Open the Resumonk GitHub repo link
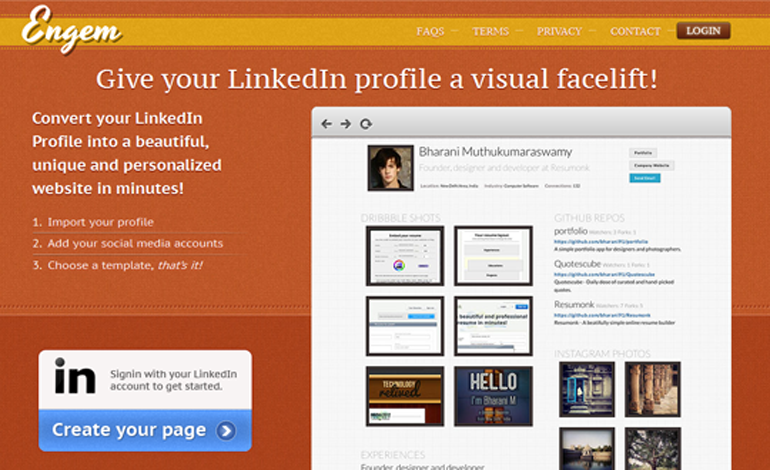 pos(602,315)
